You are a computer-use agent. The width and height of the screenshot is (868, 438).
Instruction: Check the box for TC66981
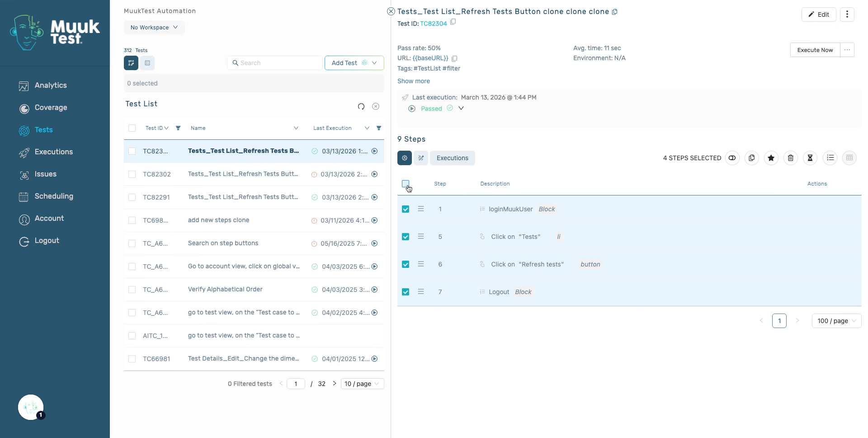tap(132, 359)
